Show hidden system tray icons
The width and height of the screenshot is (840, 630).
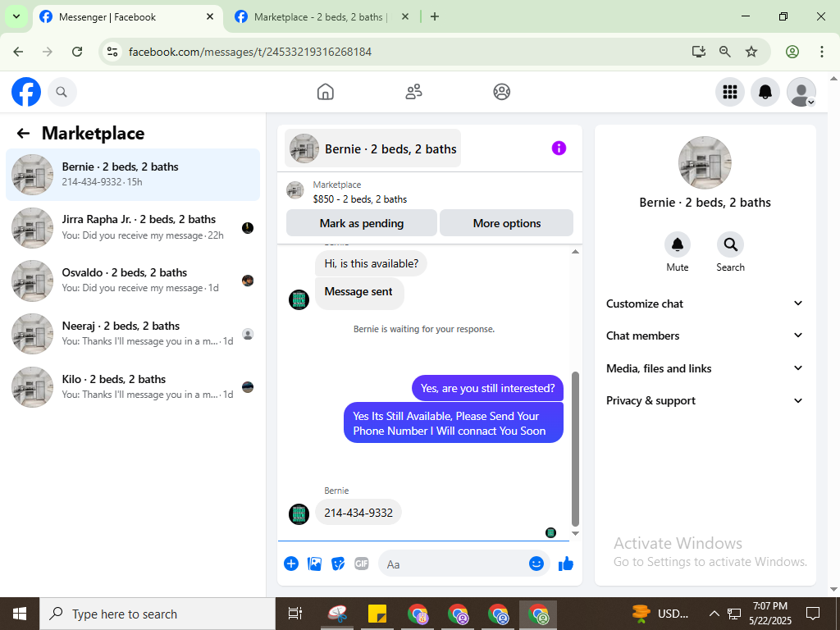pyautogui.click(x=714, y=614)
